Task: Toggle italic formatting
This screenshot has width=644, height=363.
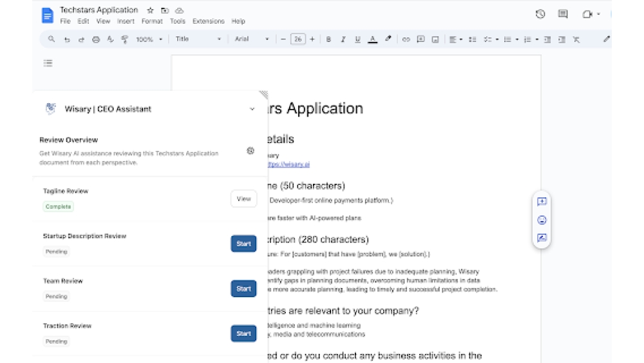Action: click(343, 39)
